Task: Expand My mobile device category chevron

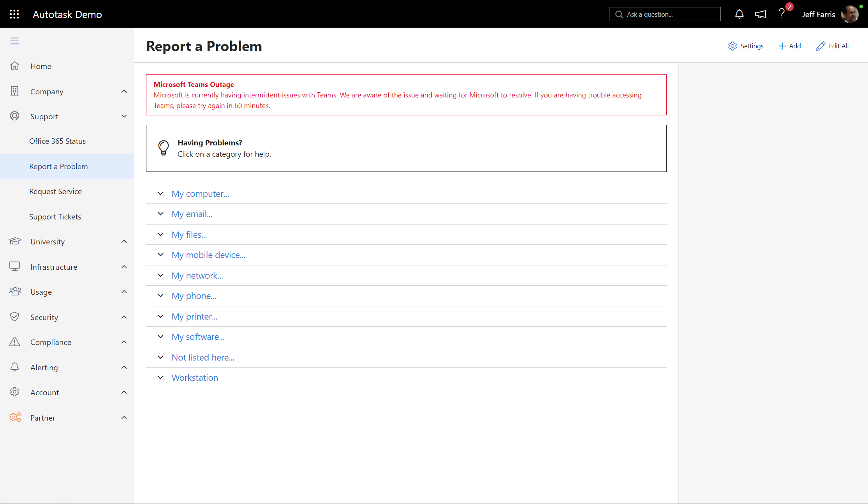Action: pyautogui.click(x=160, y=255)
